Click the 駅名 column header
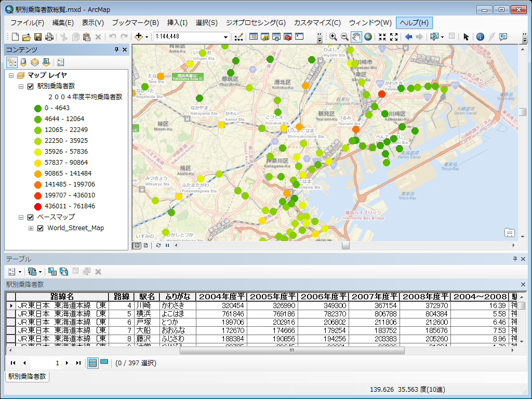Screen dimensions: 532x399 [147, 297]
